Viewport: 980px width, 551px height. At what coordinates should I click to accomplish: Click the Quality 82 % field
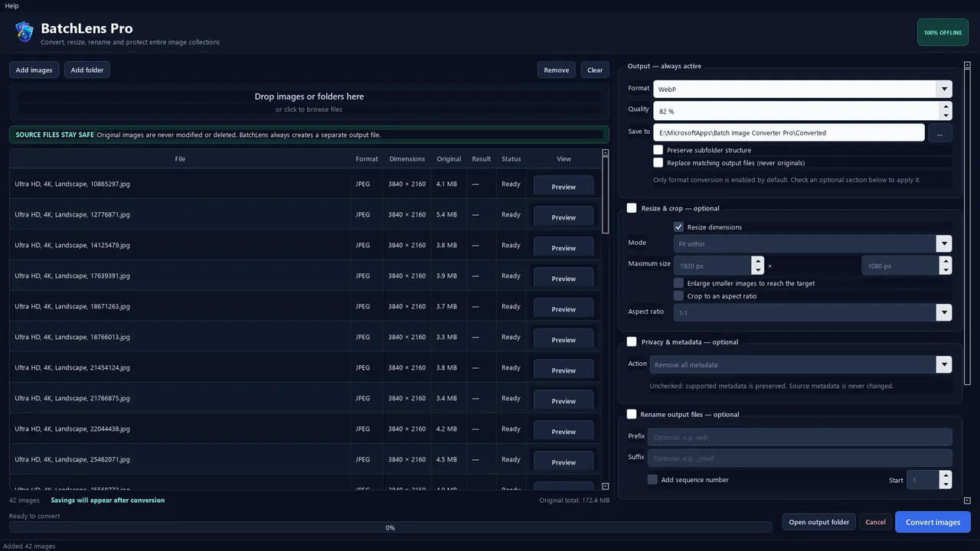click(x=796, y=111)
